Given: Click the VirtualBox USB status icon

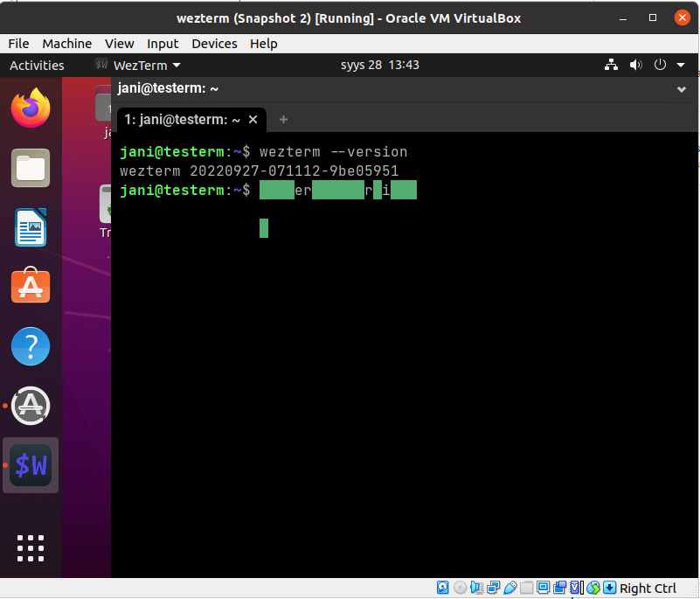Looking at the screenshot, I should click(510, 589).
